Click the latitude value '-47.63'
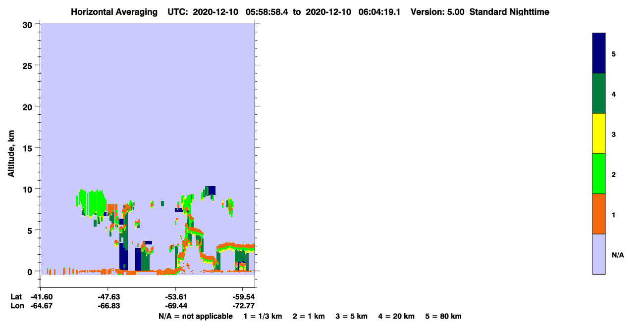Screen dimensions: 644x330 pyautogui.click(x=108, y=297)
